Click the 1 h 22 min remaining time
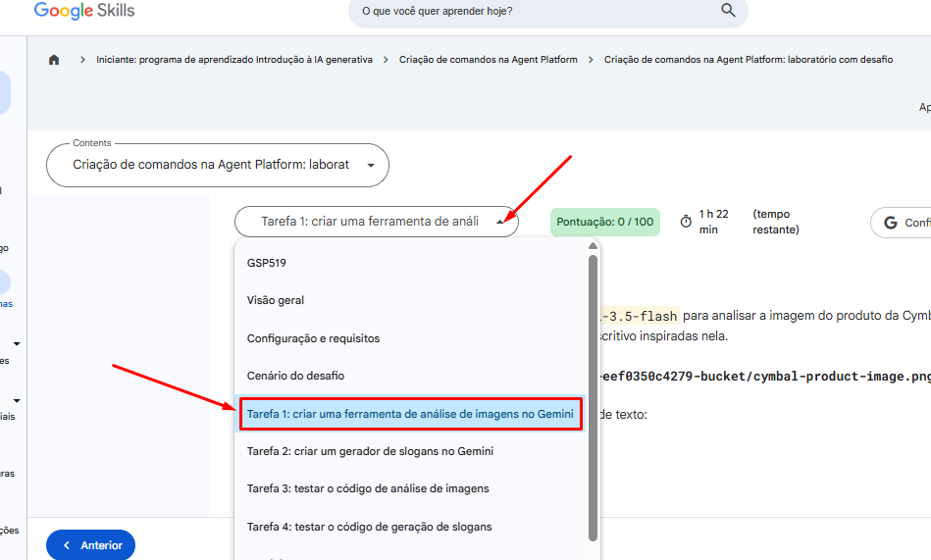The height and width of the screenshot is (560, 931). pyautogui.click(x=713, y=222)
